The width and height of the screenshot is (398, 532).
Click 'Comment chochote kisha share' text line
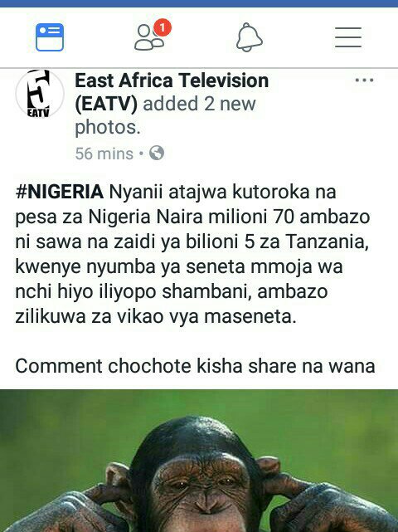[195, 367]
